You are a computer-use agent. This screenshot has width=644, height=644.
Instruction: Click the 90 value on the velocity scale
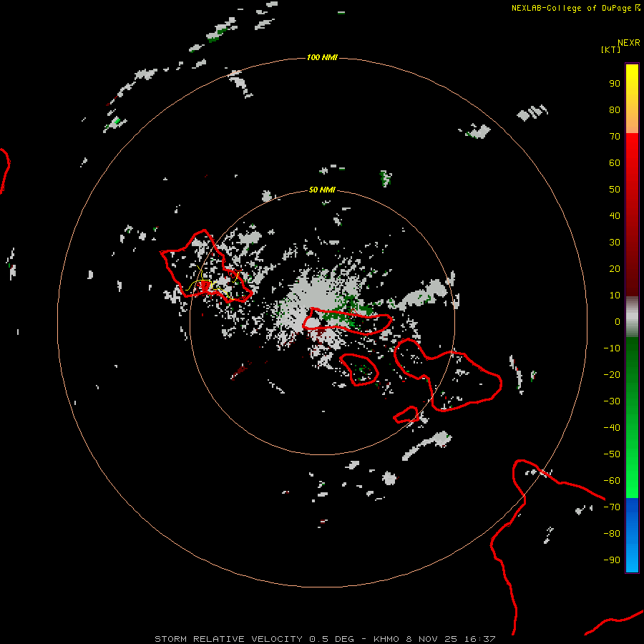[615, 84]
